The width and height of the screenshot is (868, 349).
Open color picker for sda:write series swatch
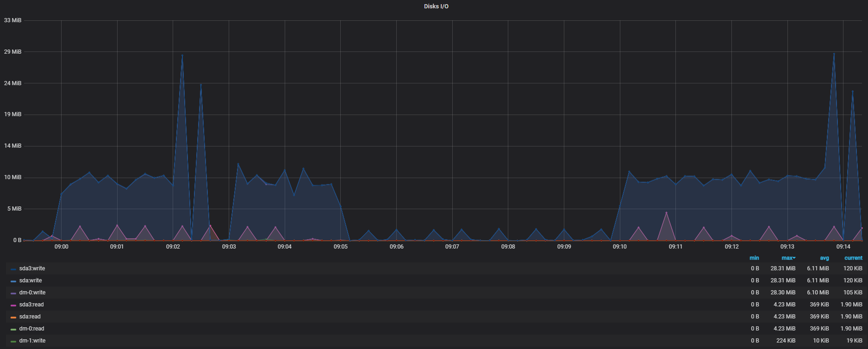click(13, 281)
